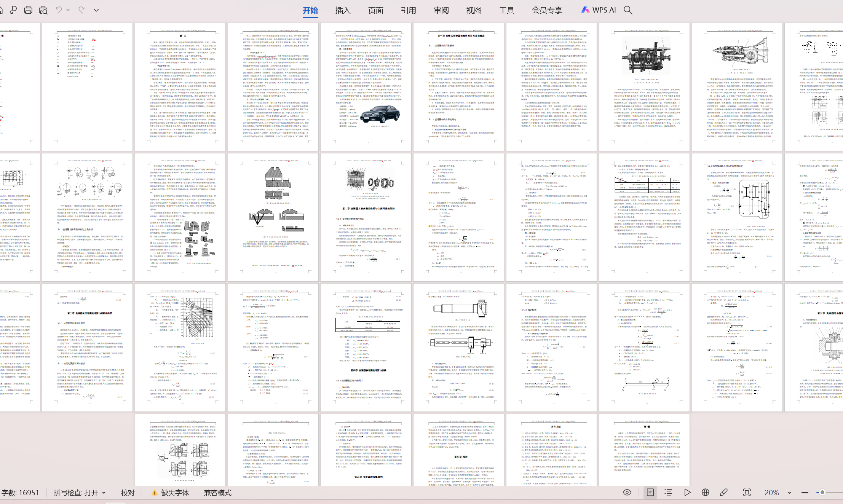Open the 审阅 ribbon tab
The image size is (843, 504).
click(441, 10)
